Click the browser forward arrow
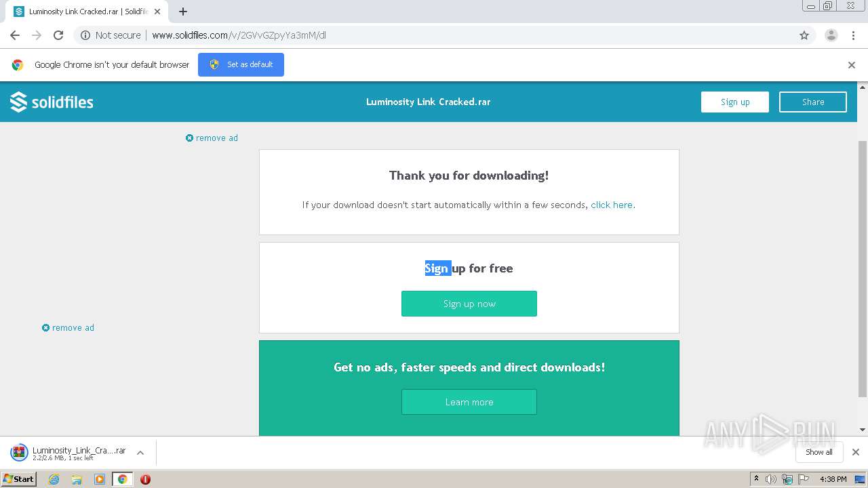This screenshot has height=488, width=868. pyautogui.click(x=37, y=35)
